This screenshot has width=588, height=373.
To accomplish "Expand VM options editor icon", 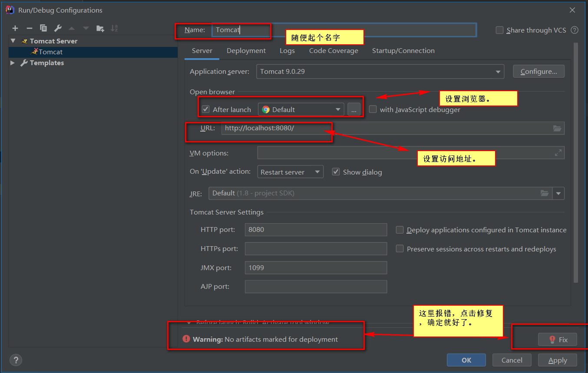I will 558,153.
